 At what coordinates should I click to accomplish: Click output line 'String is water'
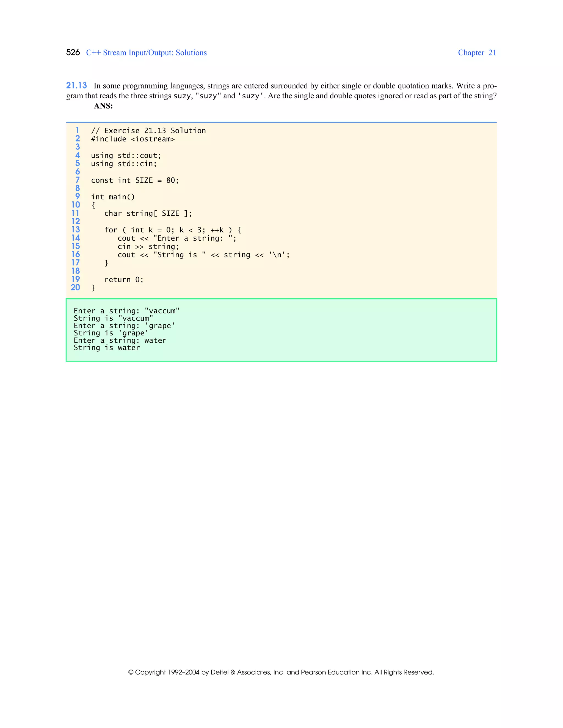click(x=107, y=348)
